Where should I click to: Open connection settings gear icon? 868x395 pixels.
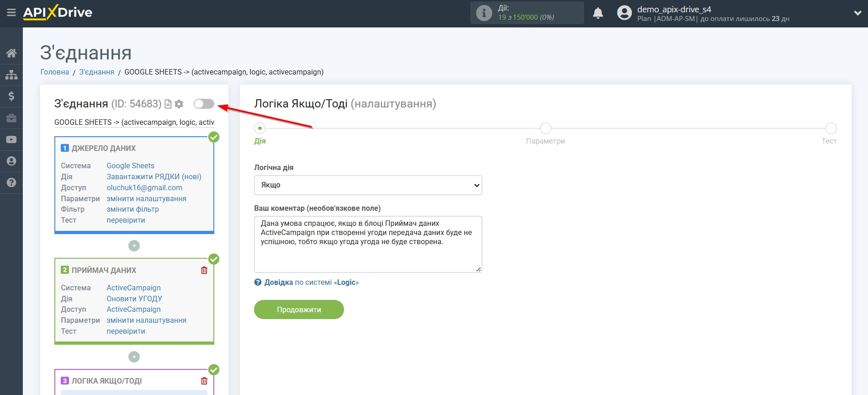[179, 104]
